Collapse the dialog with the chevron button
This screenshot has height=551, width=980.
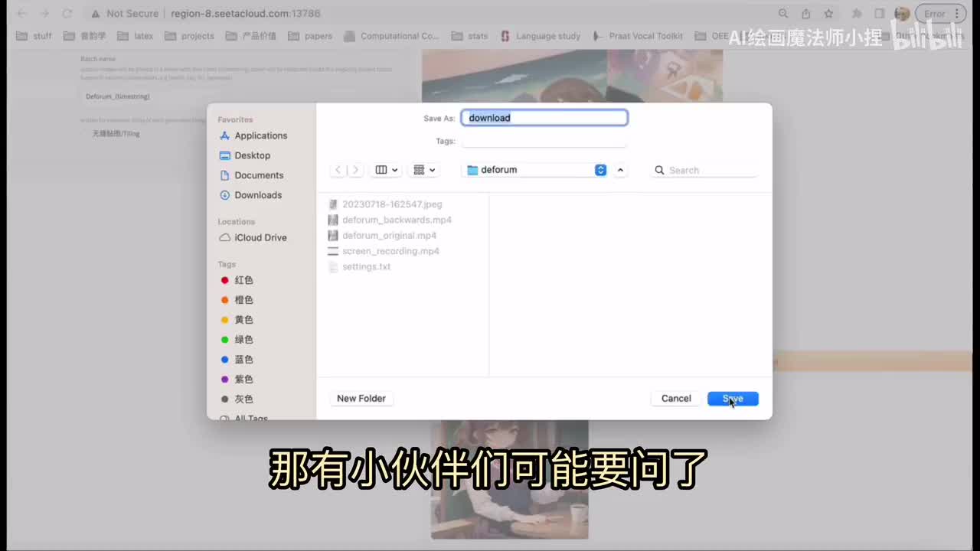pos(620,170)
